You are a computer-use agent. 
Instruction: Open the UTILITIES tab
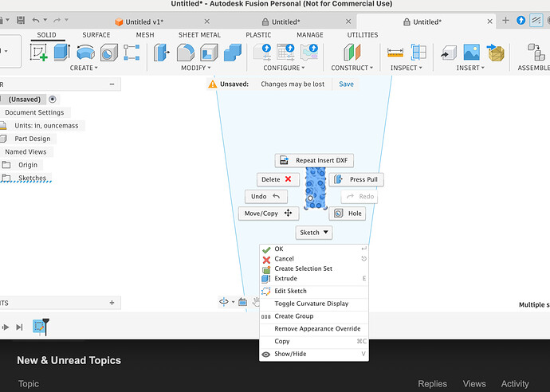363,35
